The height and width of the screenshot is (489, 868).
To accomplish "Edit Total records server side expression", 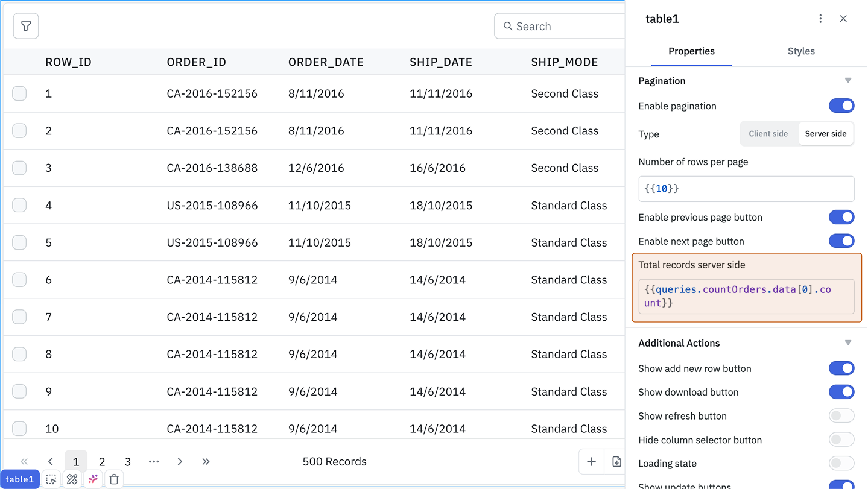I will click(746, 296).
